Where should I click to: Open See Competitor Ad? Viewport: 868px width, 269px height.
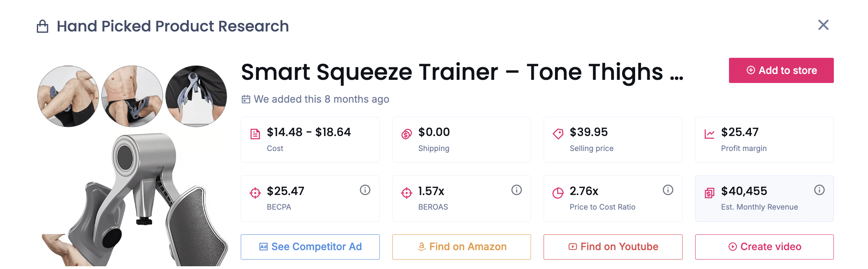coord(310,247)
